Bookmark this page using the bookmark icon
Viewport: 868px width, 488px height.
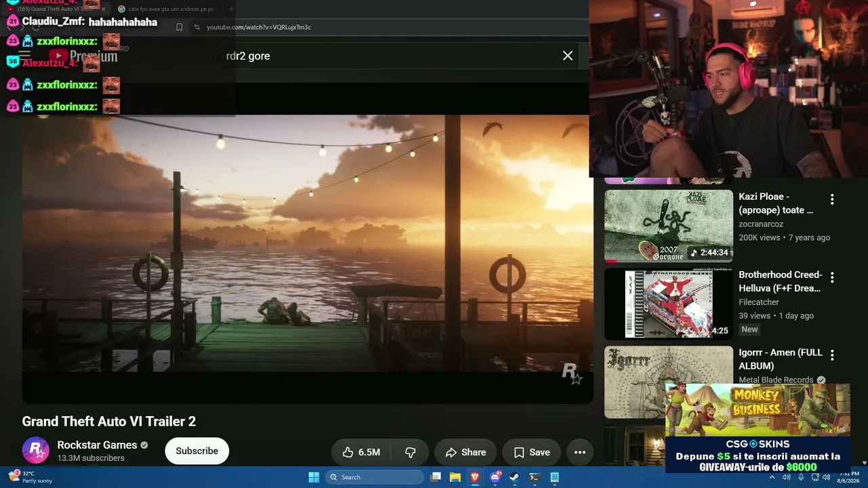(x=179, y=27)
